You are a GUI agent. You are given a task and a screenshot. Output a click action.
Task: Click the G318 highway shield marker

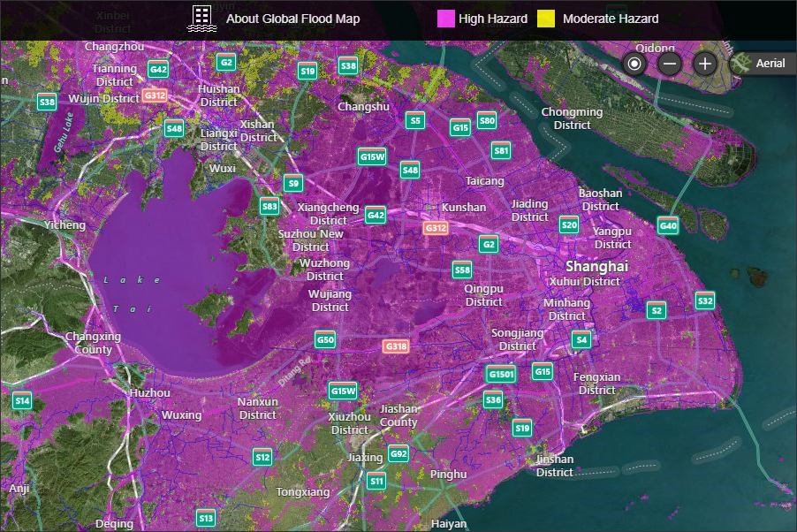[394, 346]
